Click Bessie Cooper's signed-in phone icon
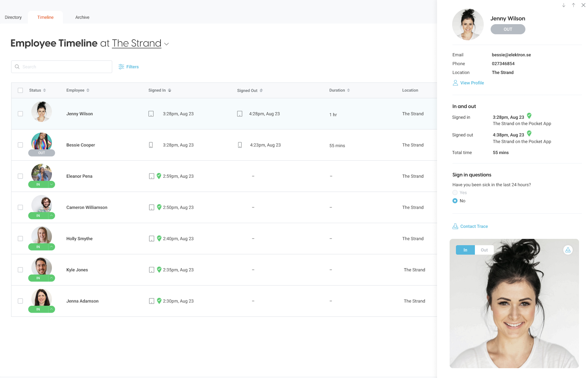Viewport: 588px width, 378px height. tap(151, 145)
